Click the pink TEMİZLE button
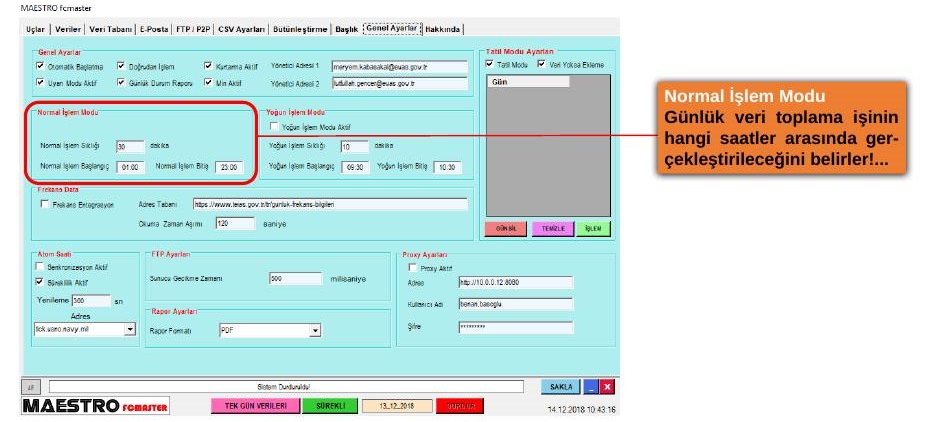Viewport: 934px width, 422px height. pyautogui.click(x=553, y=229)
